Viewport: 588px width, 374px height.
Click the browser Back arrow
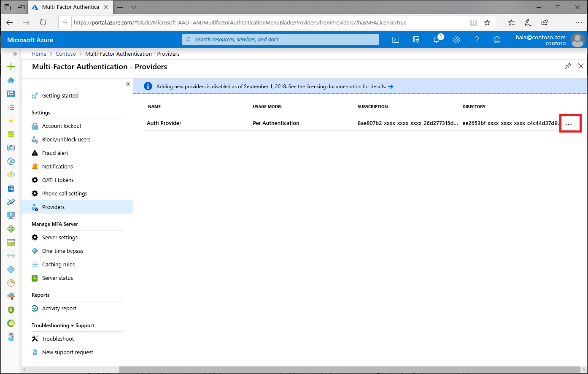click(x=10, y=22)
